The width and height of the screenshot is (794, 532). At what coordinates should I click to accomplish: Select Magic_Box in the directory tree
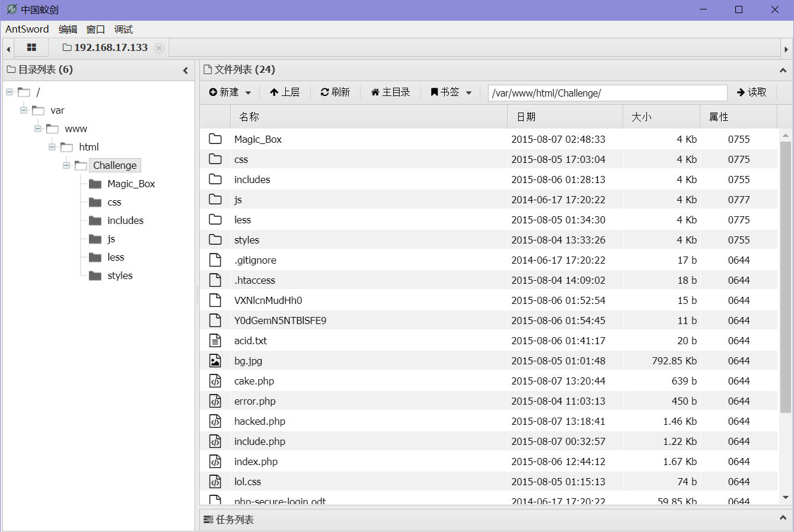tap(131, 184)
